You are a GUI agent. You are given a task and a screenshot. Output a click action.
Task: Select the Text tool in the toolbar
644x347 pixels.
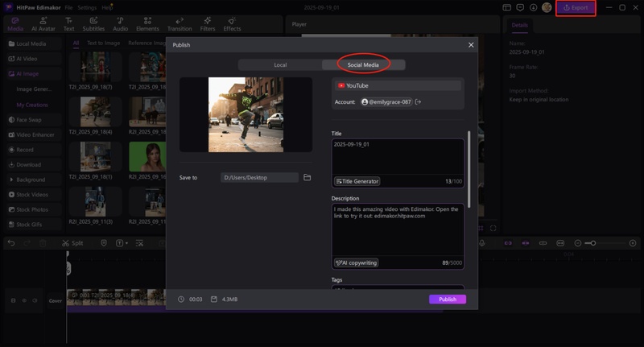tap(68, 25)
